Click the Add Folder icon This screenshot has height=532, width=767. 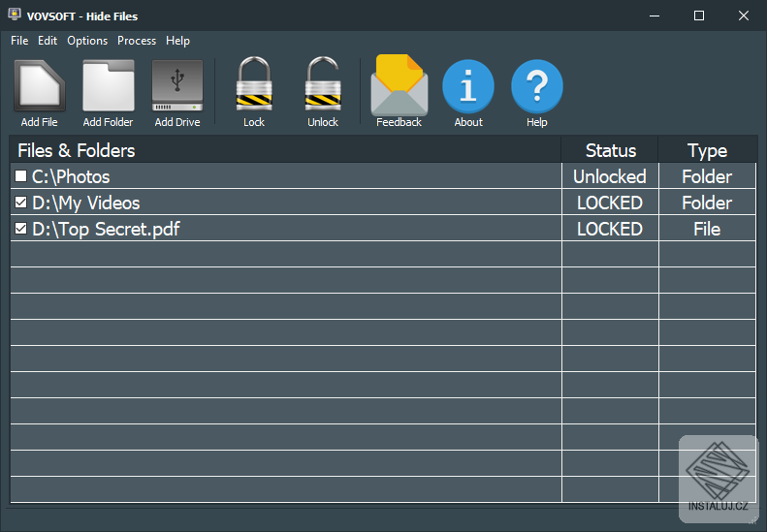(108, 86)
